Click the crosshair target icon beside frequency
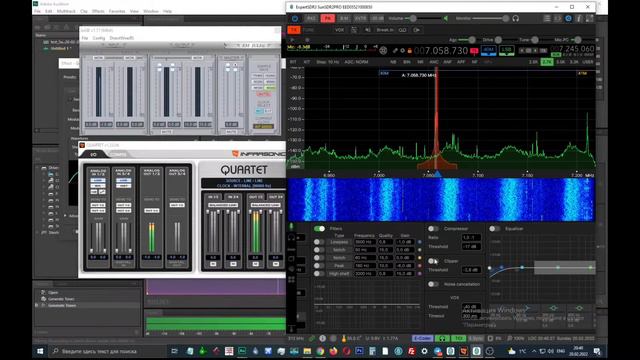640x360 pixels. point(383,51)
